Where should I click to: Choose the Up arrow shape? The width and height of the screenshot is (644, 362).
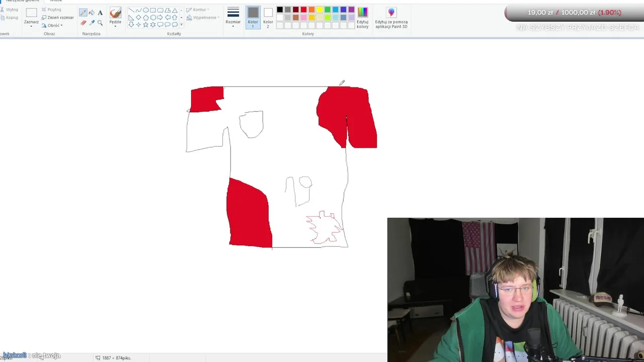pyautogui.click(x=175, y=18)
